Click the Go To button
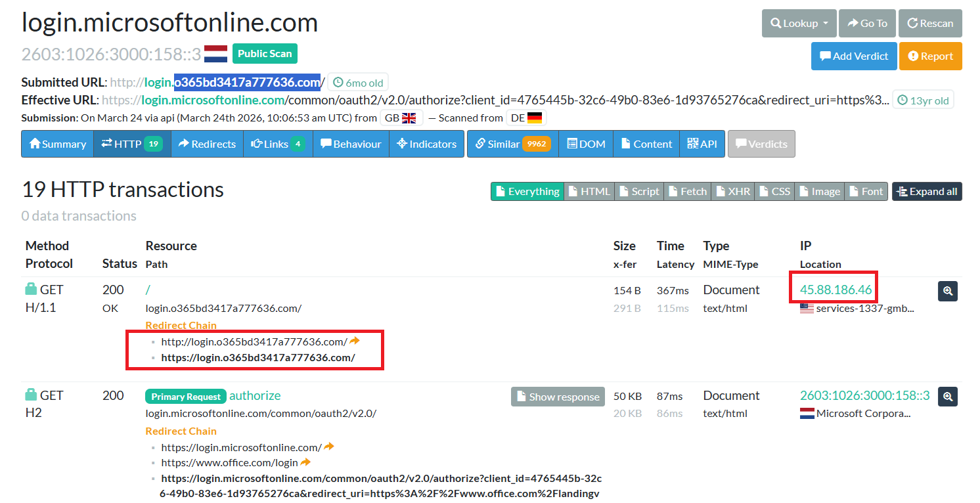This screenshot has width=980, height=503. [x=867, y=23]
